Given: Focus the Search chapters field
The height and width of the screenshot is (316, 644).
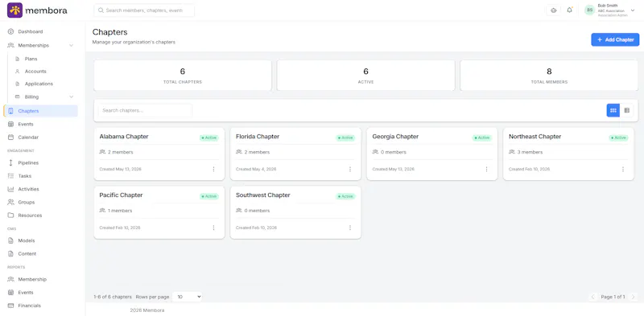Looking at the screenshot, I should pyautogui.click(x=145, y=110).
